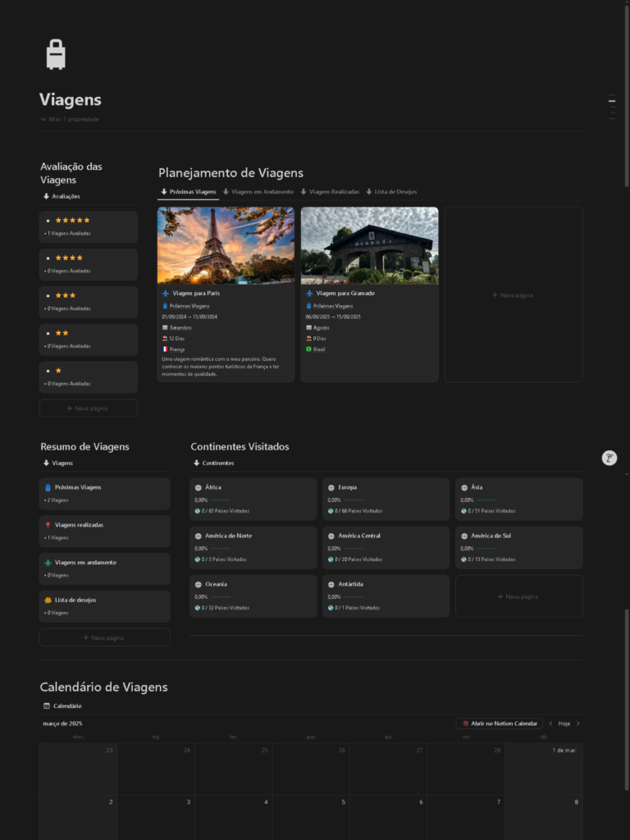Switch to Lista de Desejos tab
Screen dimensions: 630x840
coord(391,192)
